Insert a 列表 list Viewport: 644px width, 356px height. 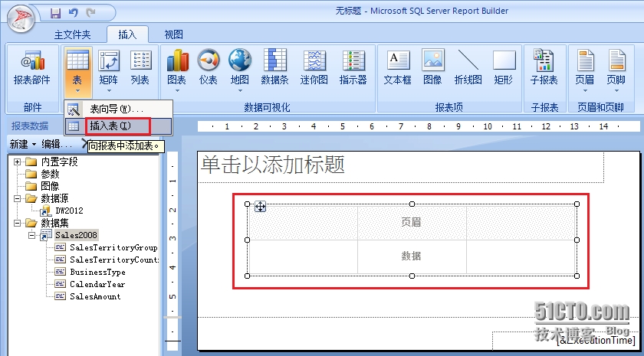tap(140, 67)
